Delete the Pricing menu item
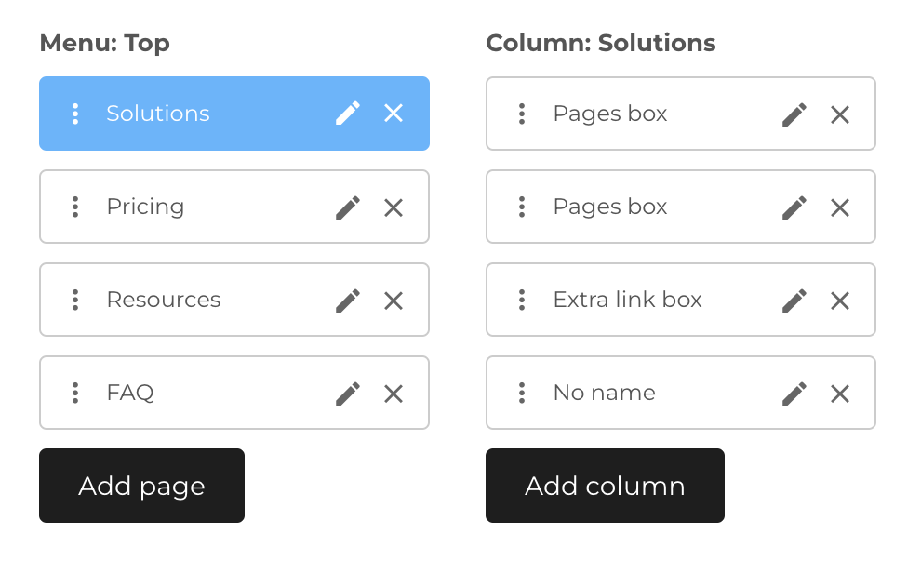921x588 pixels. tap(393, 207)
